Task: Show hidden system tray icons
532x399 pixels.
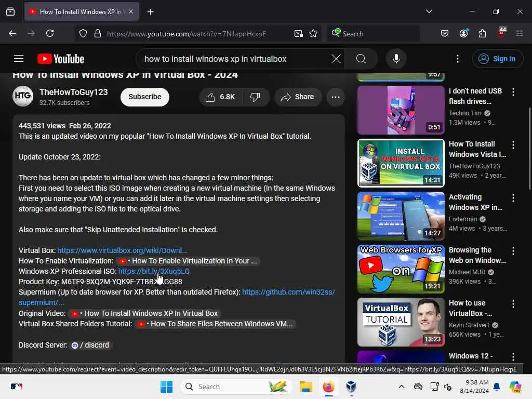Action: point(402,387)
